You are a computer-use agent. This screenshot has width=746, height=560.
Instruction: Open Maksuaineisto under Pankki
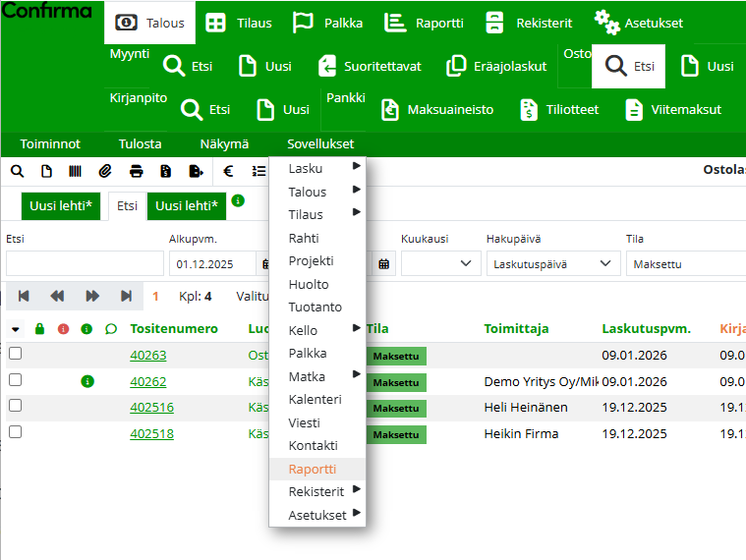tap(437, 109)
